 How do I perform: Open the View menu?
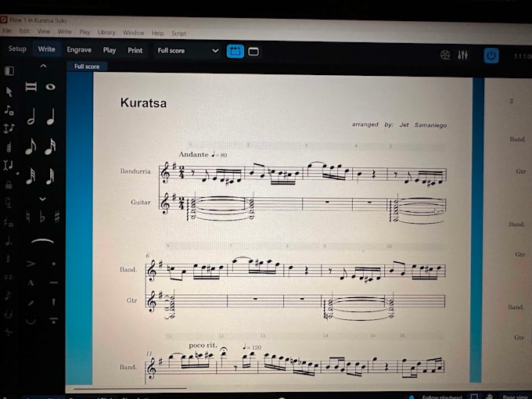(x=44, y=31)
